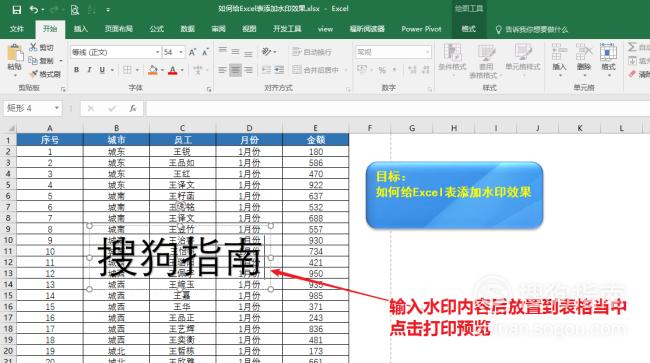650x363 pixels.
Task: Open text orientation options
Action: 269,51
